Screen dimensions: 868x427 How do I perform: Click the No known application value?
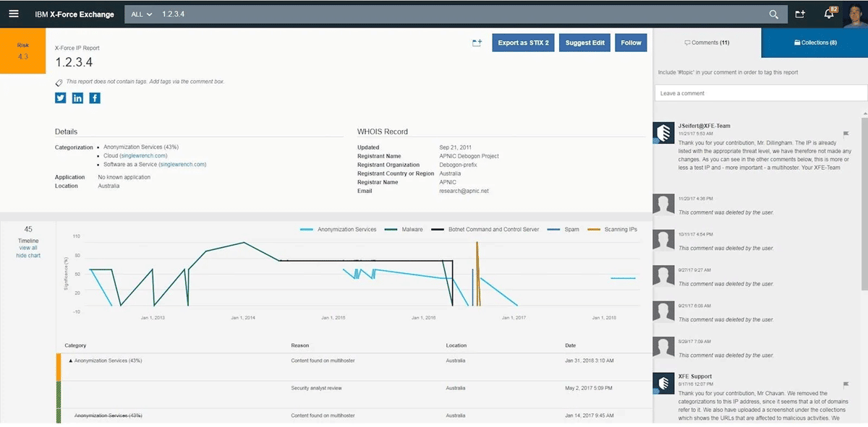pyautogui.click(x=124, y=177)
